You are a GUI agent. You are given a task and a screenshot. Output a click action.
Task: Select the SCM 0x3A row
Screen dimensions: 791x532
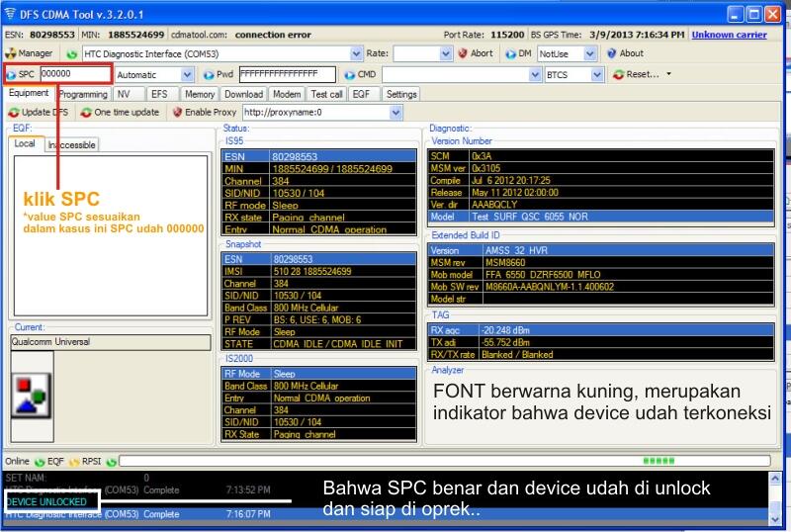[x=601, y=156]
